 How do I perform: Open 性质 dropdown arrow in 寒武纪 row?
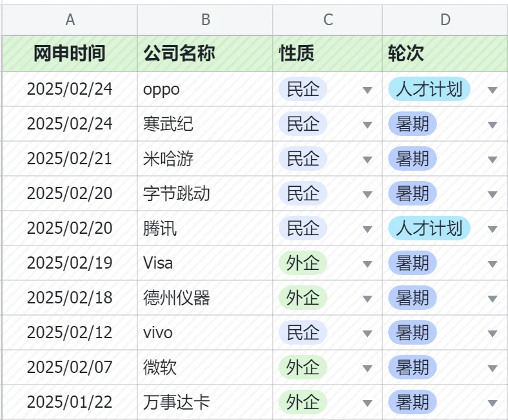(367, 125)
